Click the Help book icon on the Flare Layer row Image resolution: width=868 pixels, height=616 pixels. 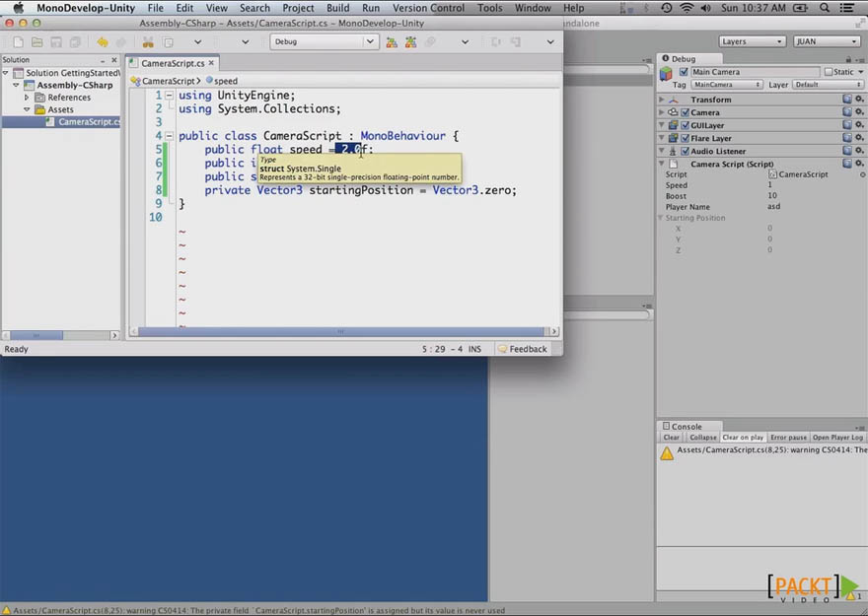click(x=847, y=138)
